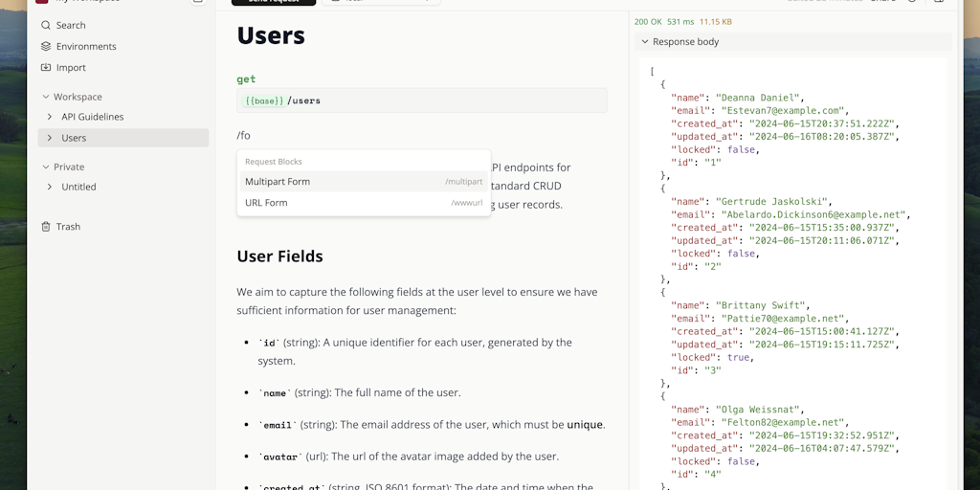This screenshot has height=490, width=980.
Task: Open the API Guidelines page
Action: pos(93,117)
